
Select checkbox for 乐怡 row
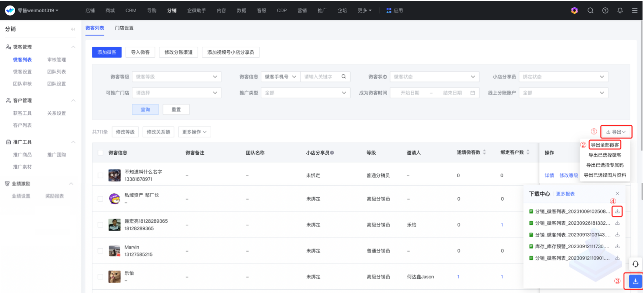(x=100, y=277)
